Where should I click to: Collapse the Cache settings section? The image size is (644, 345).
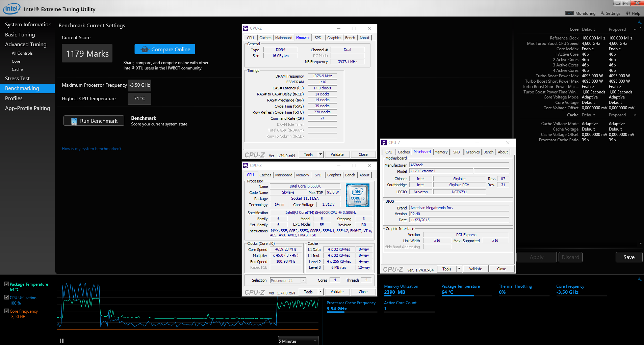tap(635, 115)
